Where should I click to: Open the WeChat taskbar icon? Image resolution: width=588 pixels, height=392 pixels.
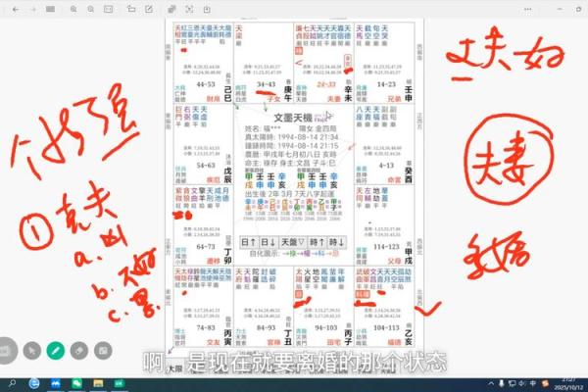tap(76, 383)
